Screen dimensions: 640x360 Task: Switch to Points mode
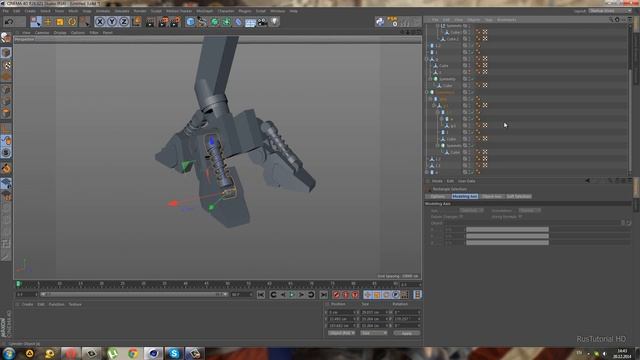[6, 90]
